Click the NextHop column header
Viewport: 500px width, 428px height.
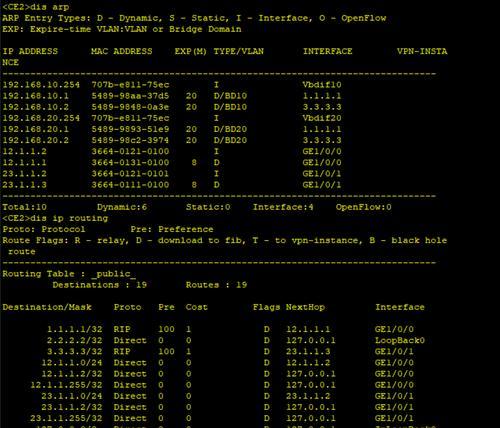coord(305,307)
